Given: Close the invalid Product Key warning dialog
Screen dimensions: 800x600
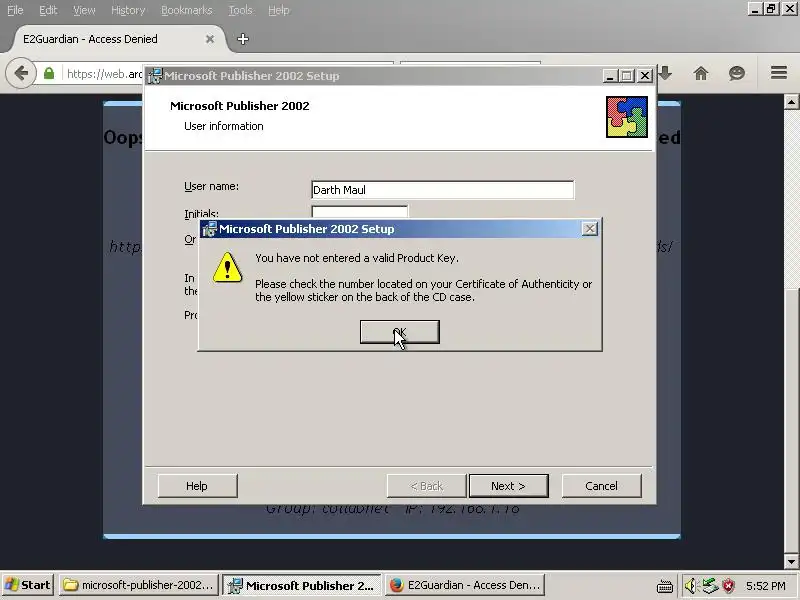Looking at the screenshot, I should [x=589, y=229].
